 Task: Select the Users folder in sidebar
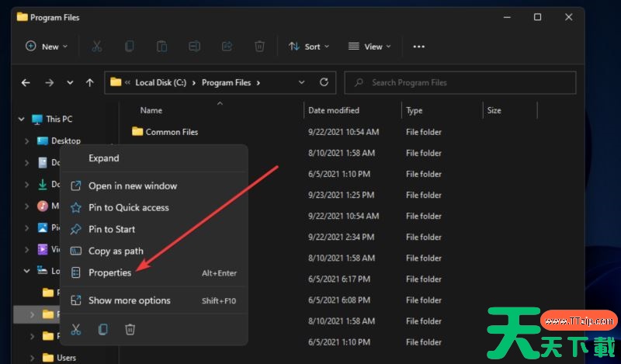click(x=60, y=358)
